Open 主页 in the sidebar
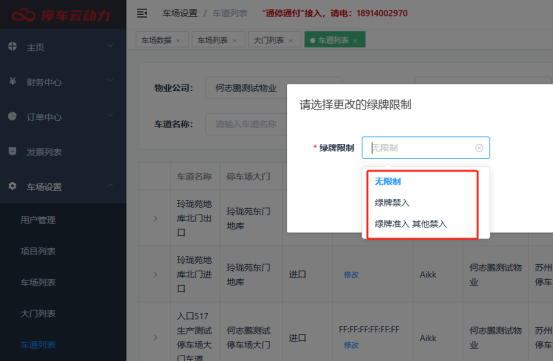Screen dimensions: 554x361 pos(63,47)
